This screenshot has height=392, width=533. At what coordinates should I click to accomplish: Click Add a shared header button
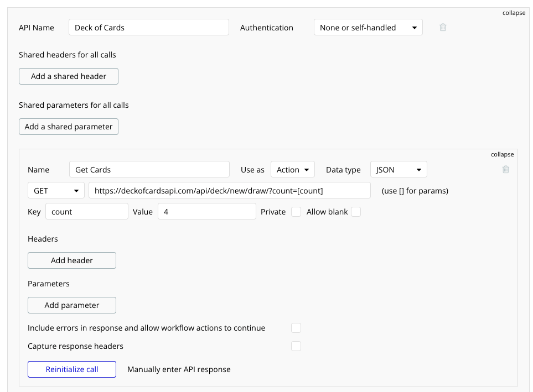(x=69, y=76)
